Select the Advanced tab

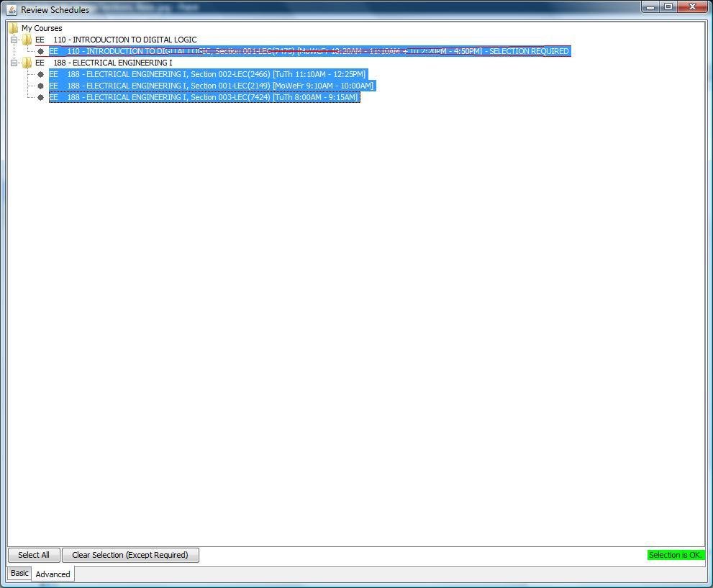(53, 574)
